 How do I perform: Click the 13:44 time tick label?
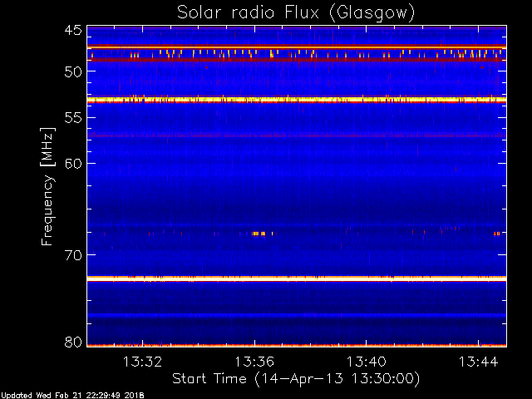479,362
